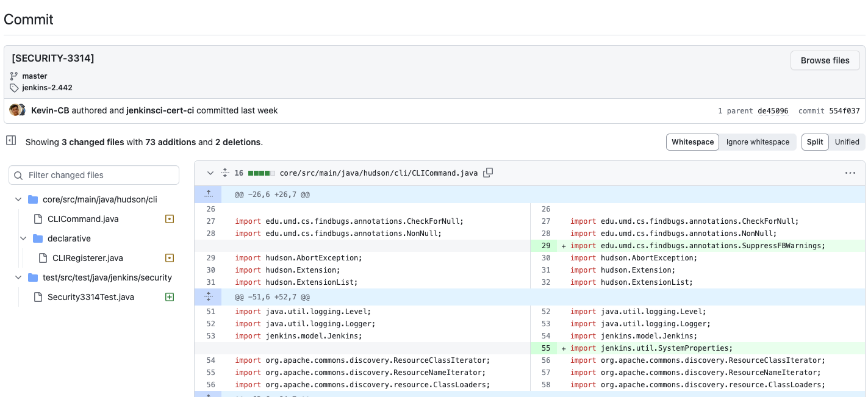
Task: Expand hidden lines above line 26
Action: (209, 195)
